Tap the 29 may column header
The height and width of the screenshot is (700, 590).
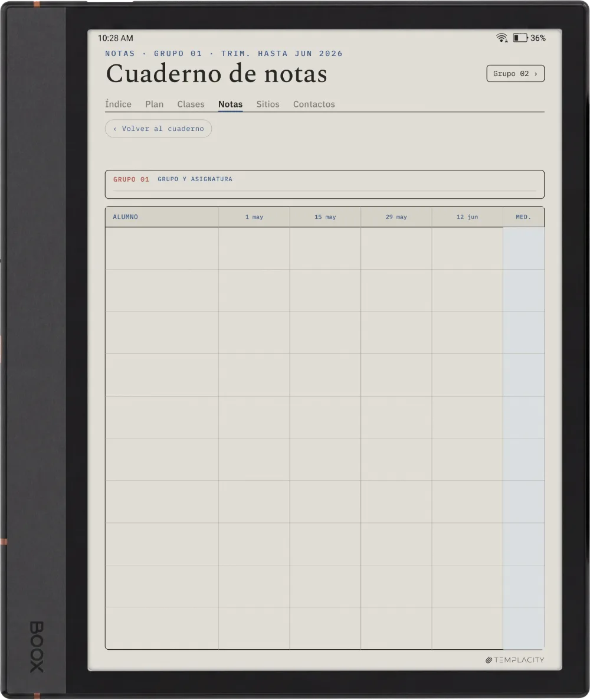click(396, 217)
